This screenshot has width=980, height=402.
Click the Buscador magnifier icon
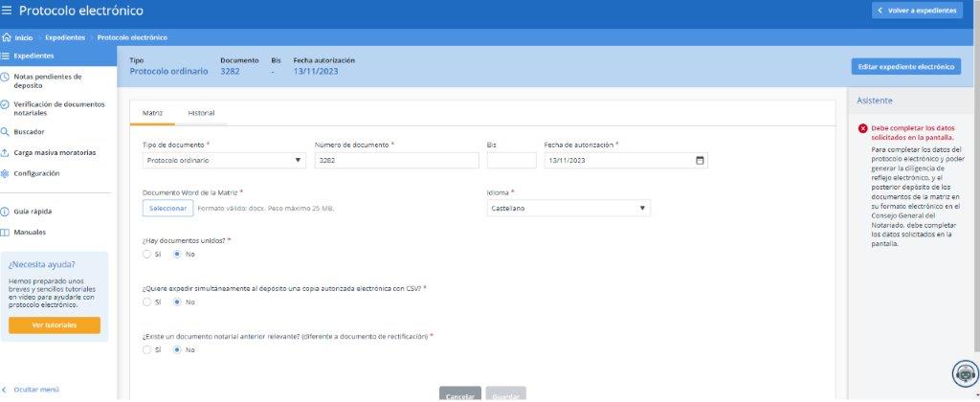(6, 132)
